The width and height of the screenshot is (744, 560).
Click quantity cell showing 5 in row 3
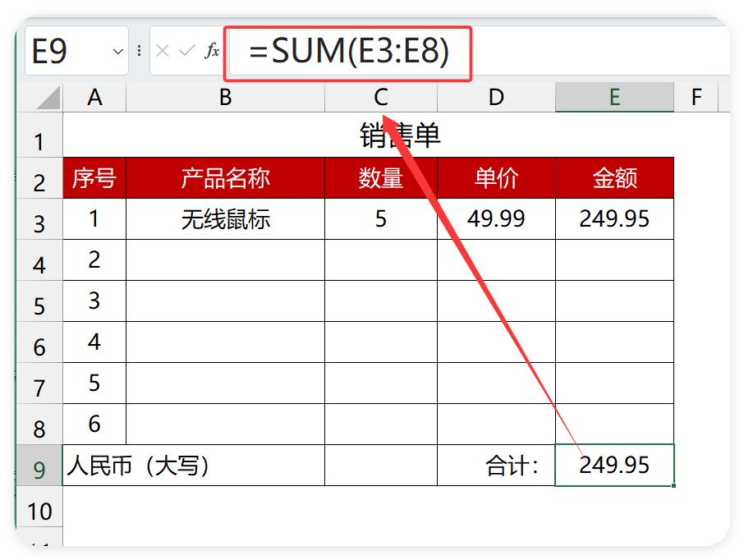point(381,218)
